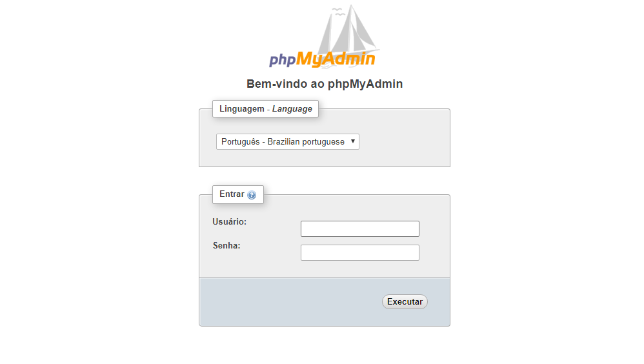Click the italic Language word in legend
644x364 pixels.
point(292,109)
